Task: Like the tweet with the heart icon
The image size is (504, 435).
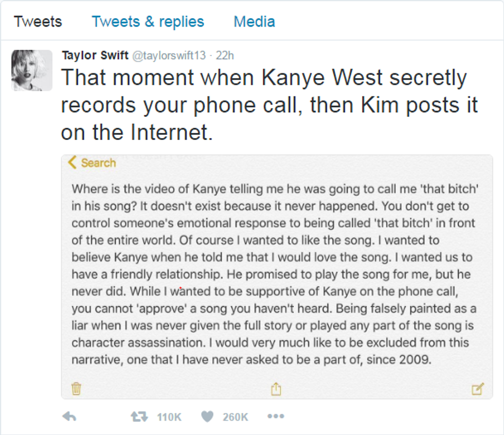Action: tap(207, 416)
